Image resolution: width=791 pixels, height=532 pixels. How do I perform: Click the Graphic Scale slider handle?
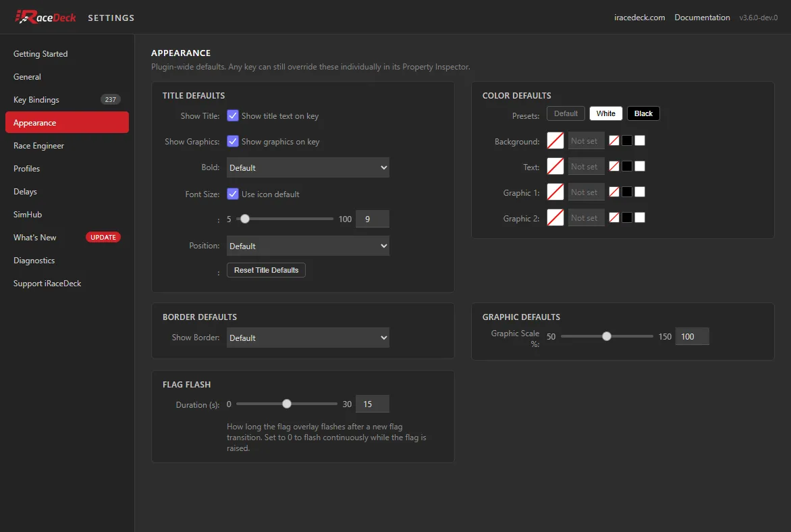click(x=606, y=336)
